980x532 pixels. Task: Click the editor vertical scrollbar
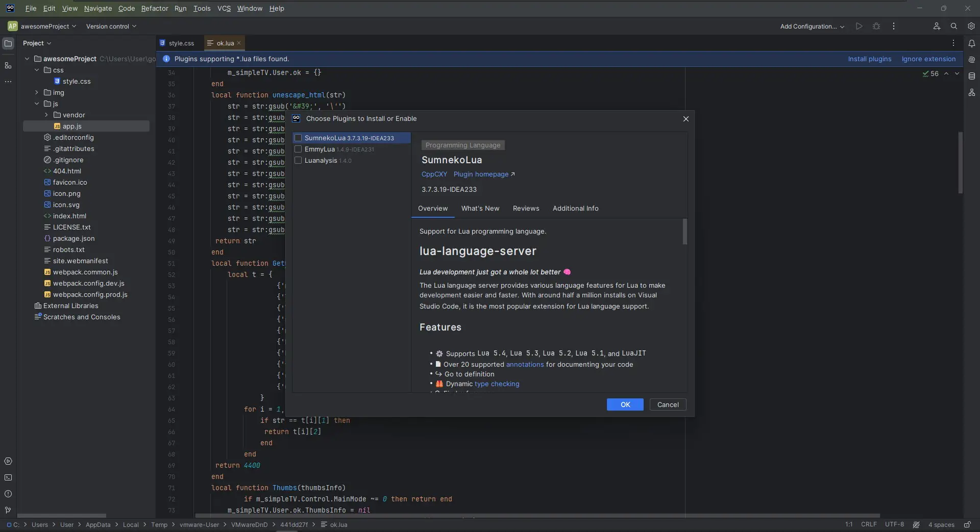coord(960,163)
